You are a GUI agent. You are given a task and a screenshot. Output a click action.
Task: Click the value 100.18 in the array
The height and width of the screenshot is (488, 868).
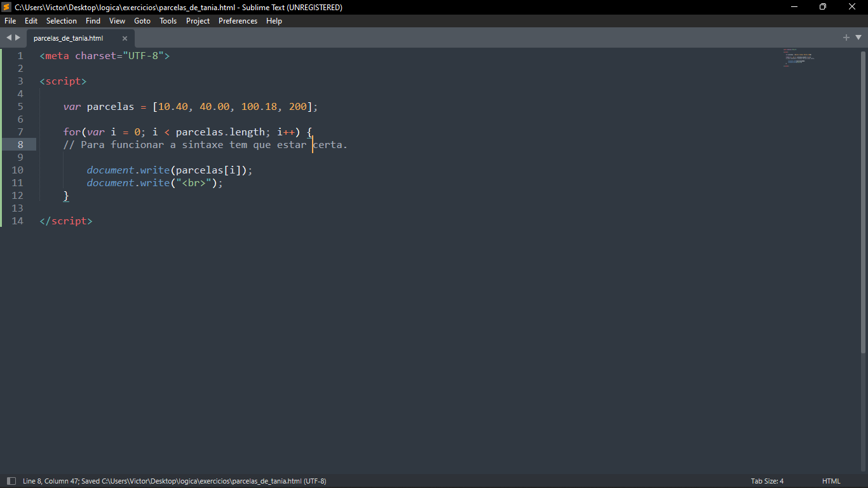pyautogui.click(x=259, y=107)
